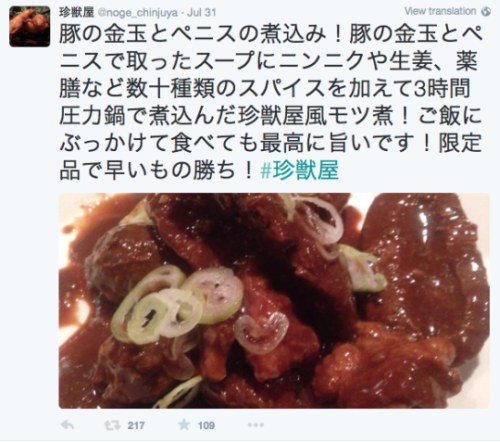Click empty header space left of View translation
500x442 pixels.
tap(310, 12)
